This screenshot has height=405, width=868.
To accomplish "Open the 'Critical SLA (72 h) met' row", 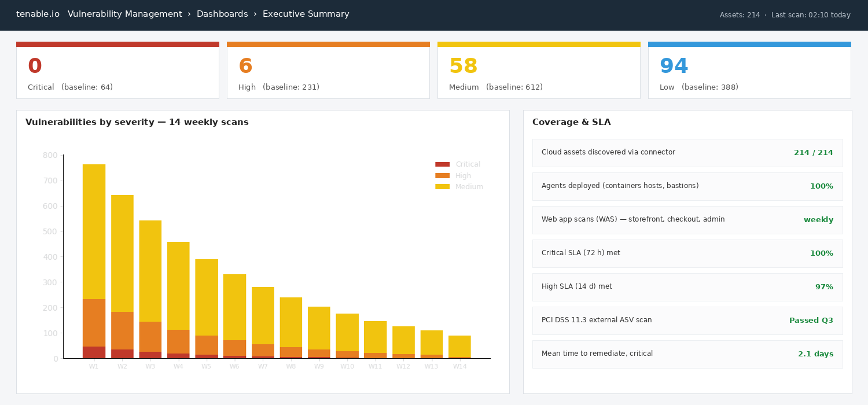I will (x=687, y=253).
